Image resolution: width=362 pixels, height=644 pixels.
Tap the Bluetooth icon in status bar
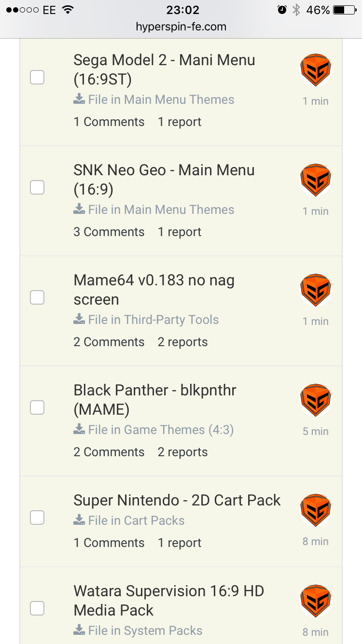[296, 10]
